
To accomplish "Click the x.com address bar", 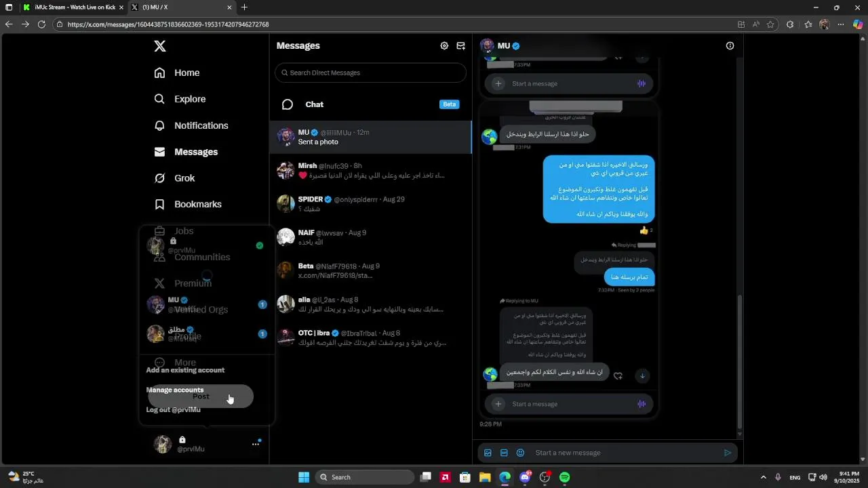I will (x=393, y=24).
